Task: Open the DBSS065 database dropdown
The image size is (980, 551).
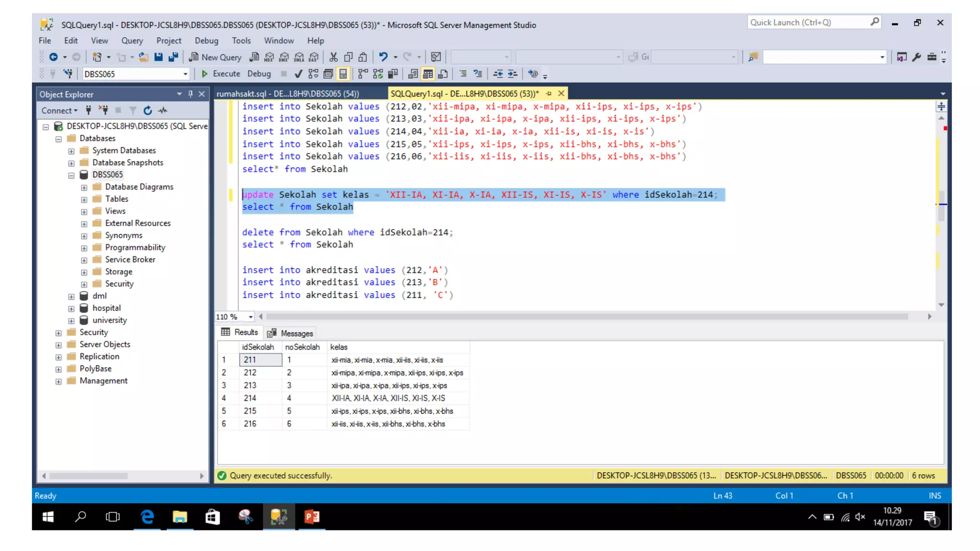Action: [185, 74]
